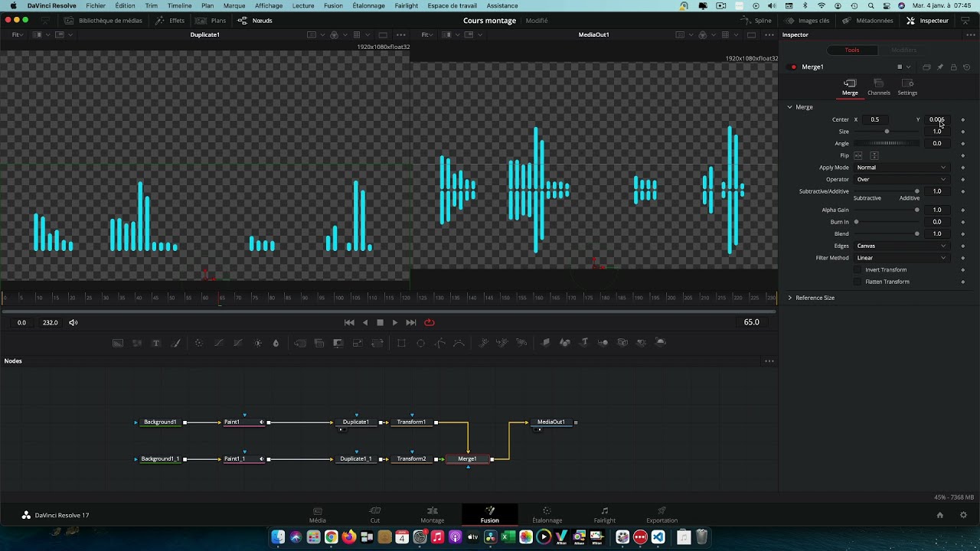Open Operator dropdown showing Over
Viewport: 980px width, 551px height.
pyautogui.click(x=901, y=180)
